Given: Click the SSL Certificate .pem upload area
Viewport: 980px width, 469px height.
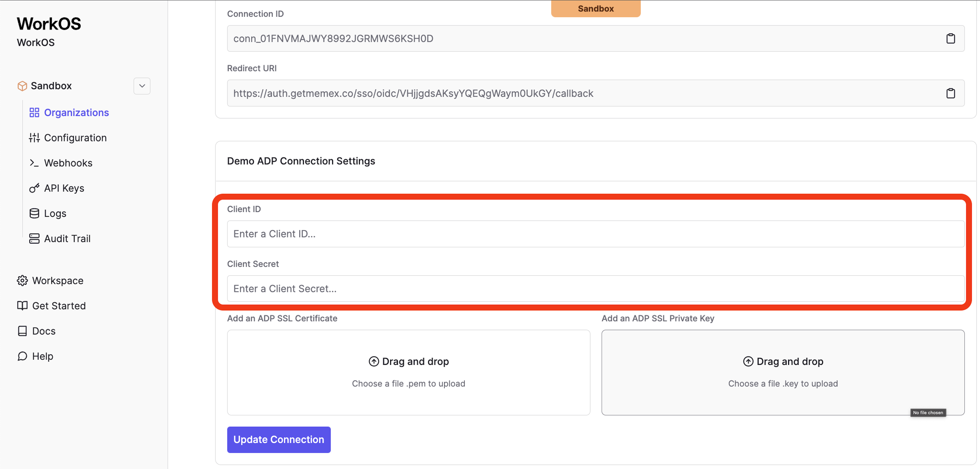Looking at the screenshot, I should (408, 372).
